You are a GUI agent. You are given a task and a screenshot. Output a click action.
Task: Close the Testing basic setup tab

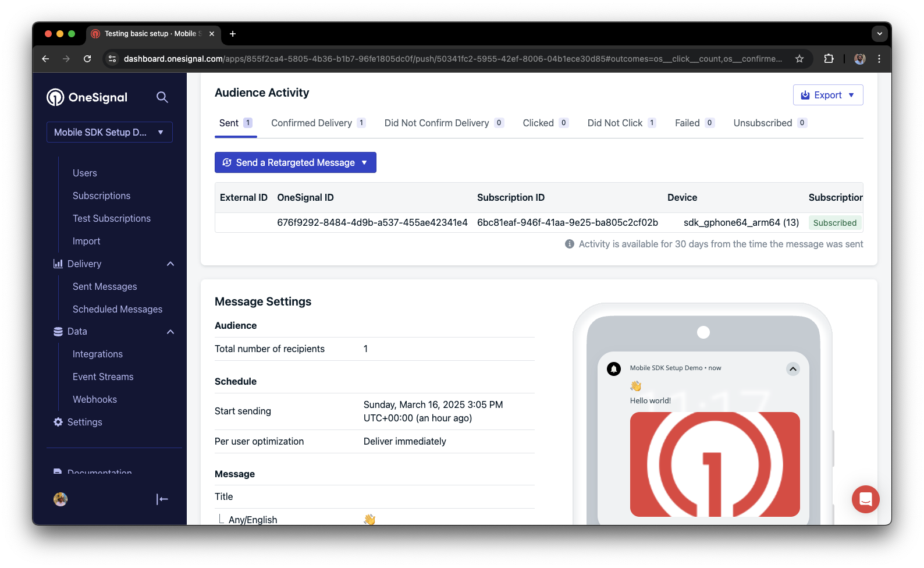(212, 34)
